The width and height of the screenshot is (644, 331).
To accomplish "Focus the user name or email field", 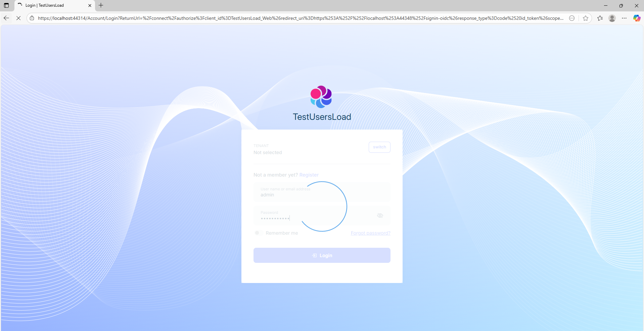I will click(x=322, y=192).
